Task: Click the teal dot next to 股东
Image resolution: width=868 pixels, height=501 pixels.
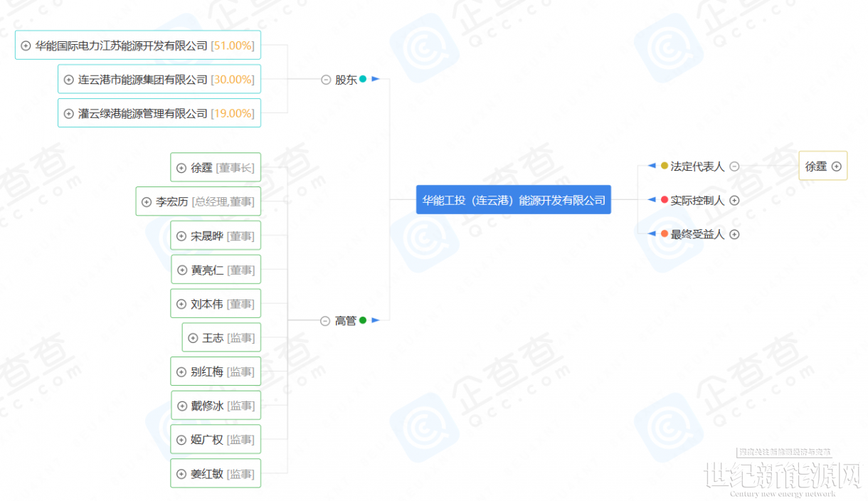Action: point(363,79)
